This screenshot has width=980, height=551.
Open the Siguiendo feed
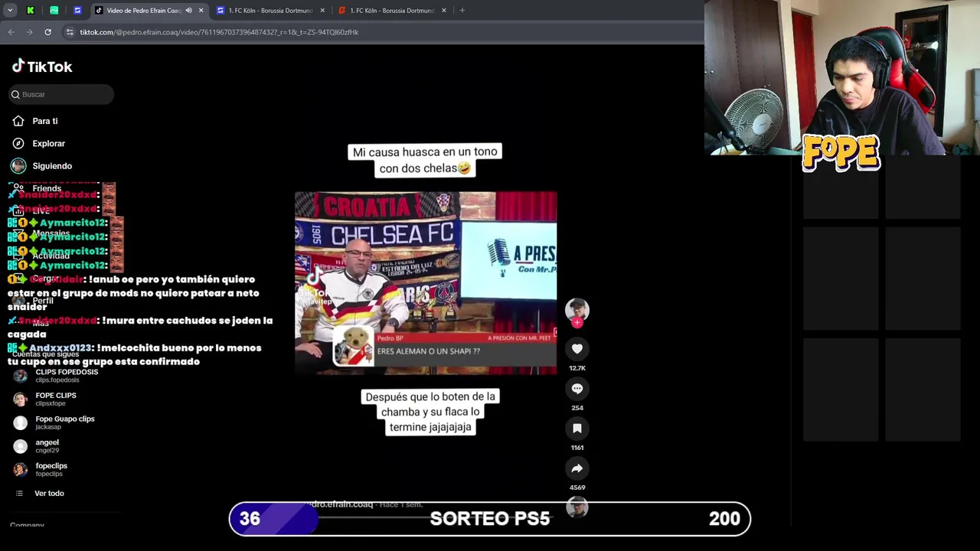tap(52, 166)
